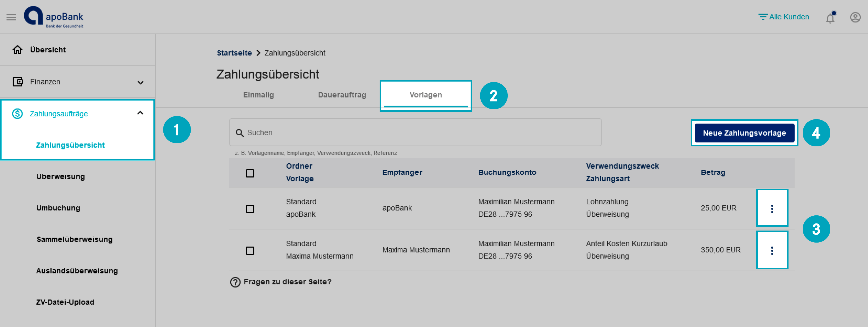Click the Buchungskonto column header
This screenshot has height=327, width=868.
[x=507, y=172]
